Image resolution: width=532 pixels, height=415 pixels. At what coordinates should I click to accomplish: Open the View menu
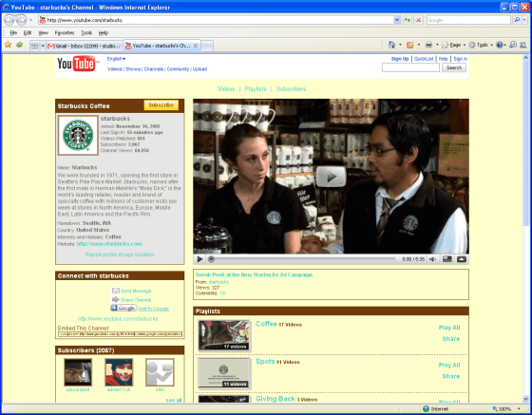tap(43, 33)
